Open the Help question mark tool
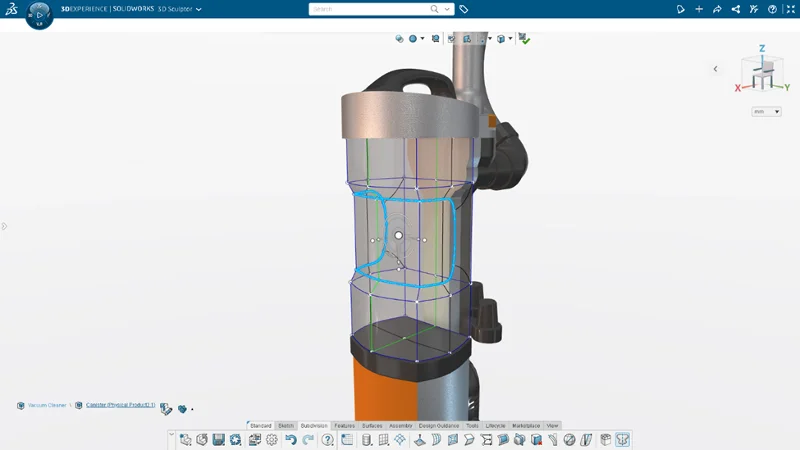 [327, 440]
